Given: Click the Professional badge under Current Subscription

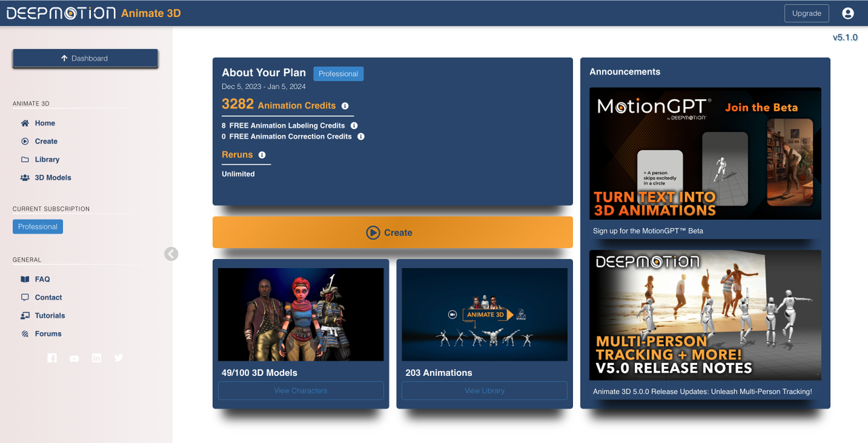Looking at the screenshot, I should pyautogui.click(x=38, y=227).
